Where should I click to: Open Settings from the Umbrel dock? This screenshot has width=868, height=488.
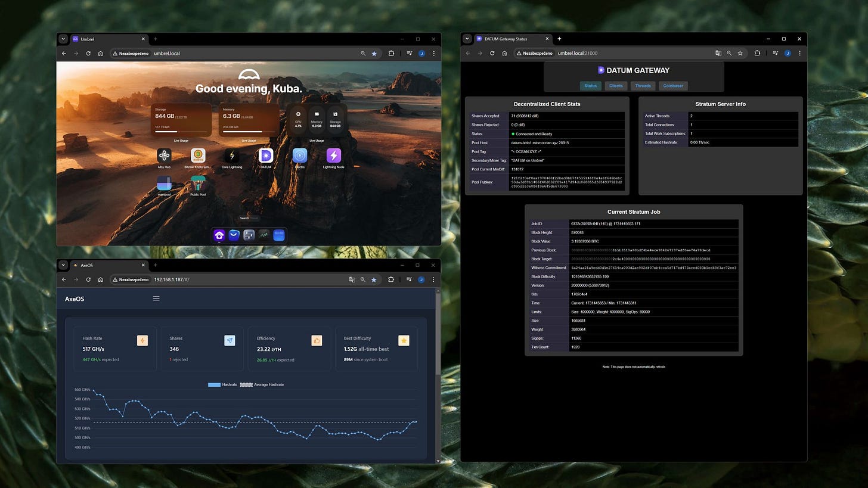coord(249,235)
